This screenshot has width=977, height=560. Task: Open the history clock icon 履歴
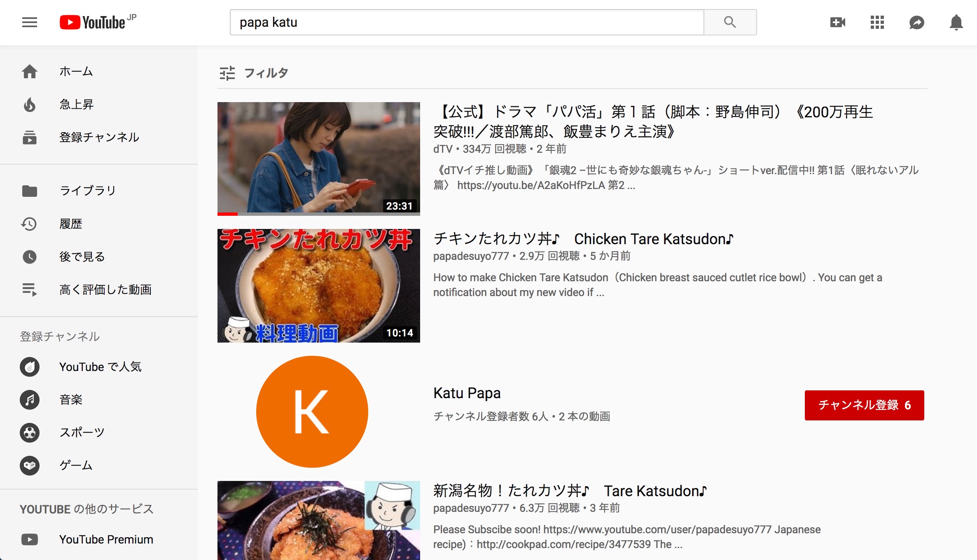30,224
